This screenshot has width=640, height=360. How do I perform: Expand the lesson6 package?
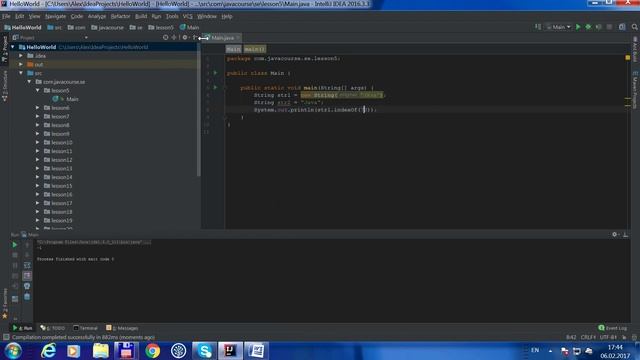[x=38, y=108]
